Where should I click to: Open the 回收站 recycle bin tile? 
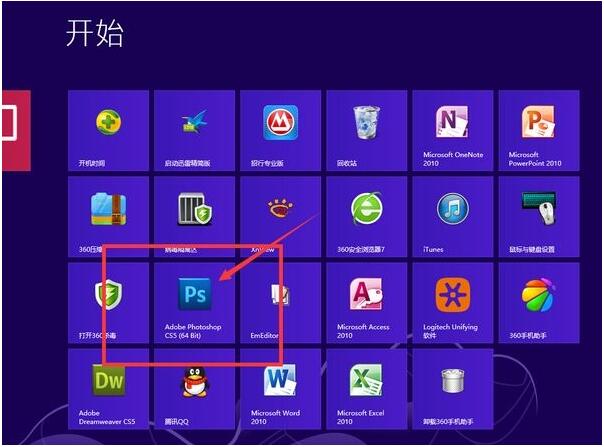(367, 131)
